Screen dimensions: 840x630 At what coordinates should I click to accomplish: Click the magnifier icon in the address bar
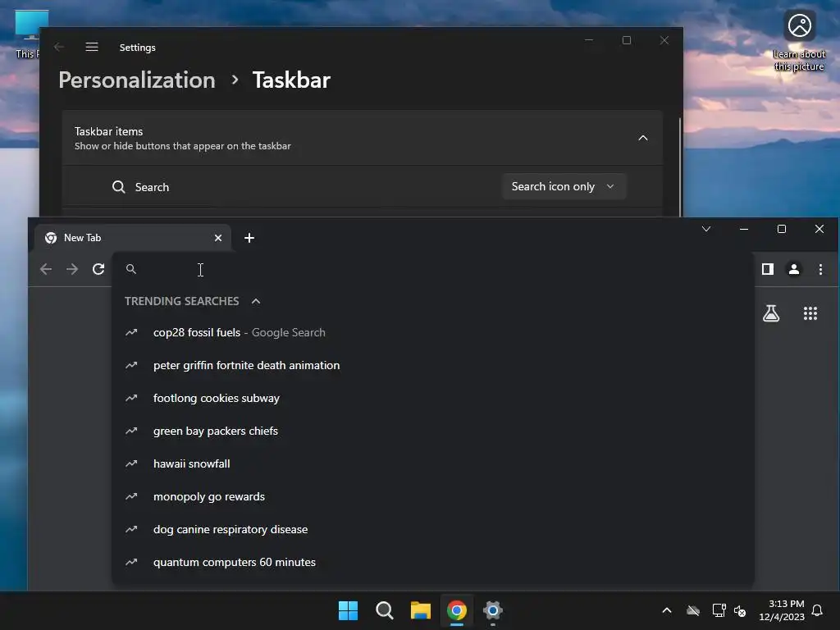point(131,269)
